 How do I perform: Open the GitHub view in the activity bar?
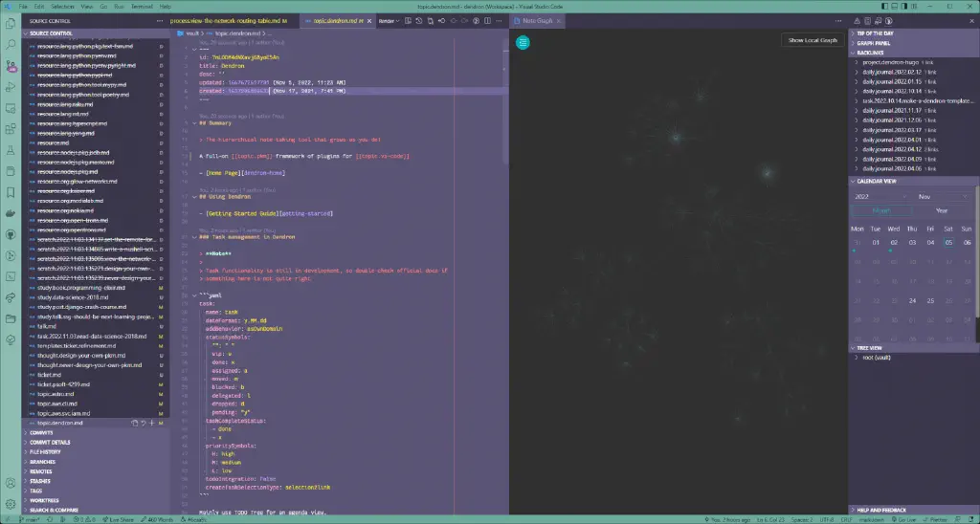(10, 234)
